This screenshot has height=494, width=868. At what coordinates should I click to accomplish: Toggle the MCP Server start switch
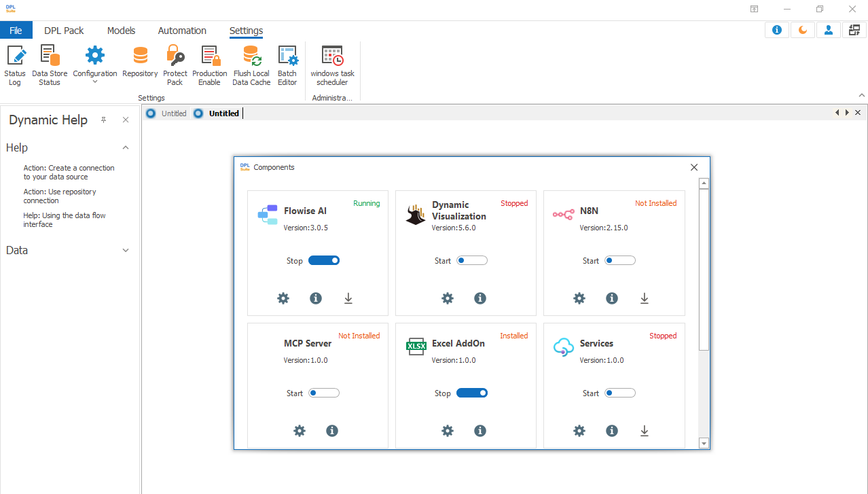point(324,393)
